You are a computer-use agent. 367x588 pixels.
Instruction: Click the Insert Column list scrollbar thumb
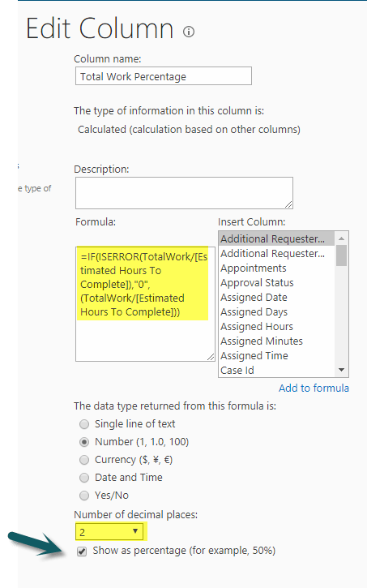pos(341,255)
